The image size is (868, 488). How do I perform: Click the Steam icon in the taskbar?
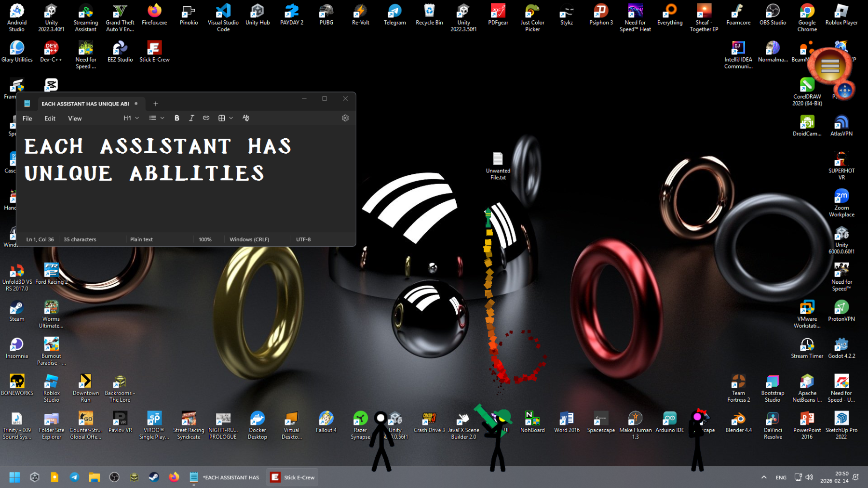click(x=154, y=477)
